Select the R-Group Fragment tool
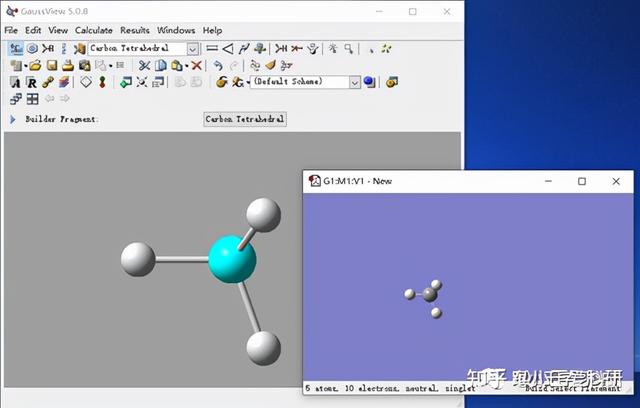 tap(48, 49)
